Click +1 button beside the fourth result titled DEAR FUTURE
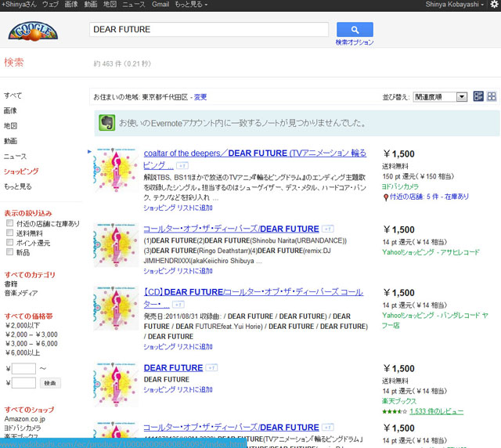Viewport: 501px width, 448px height. tap(212, 368)
